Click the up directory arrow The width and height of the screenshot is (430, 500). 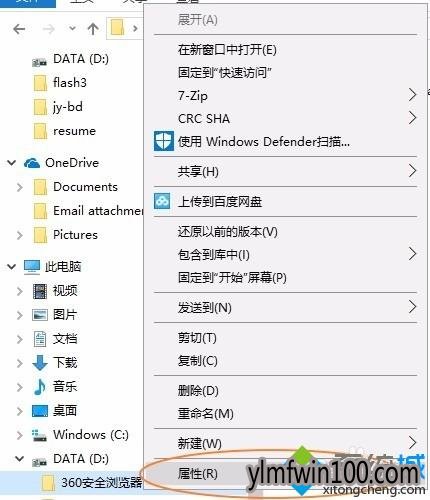[93, 29]
